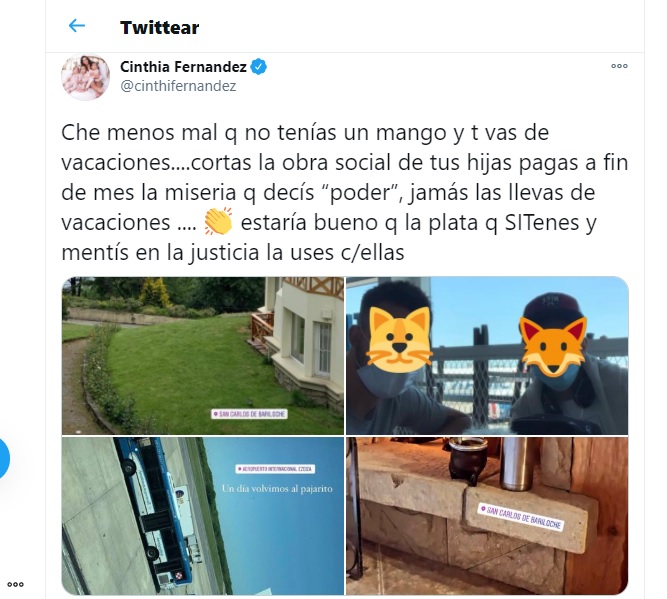The width and height of the screenshot is (667, 599).
Task: Open the photo with cat emoji faces
Action: pyautogui.click(x=487, y=356)
